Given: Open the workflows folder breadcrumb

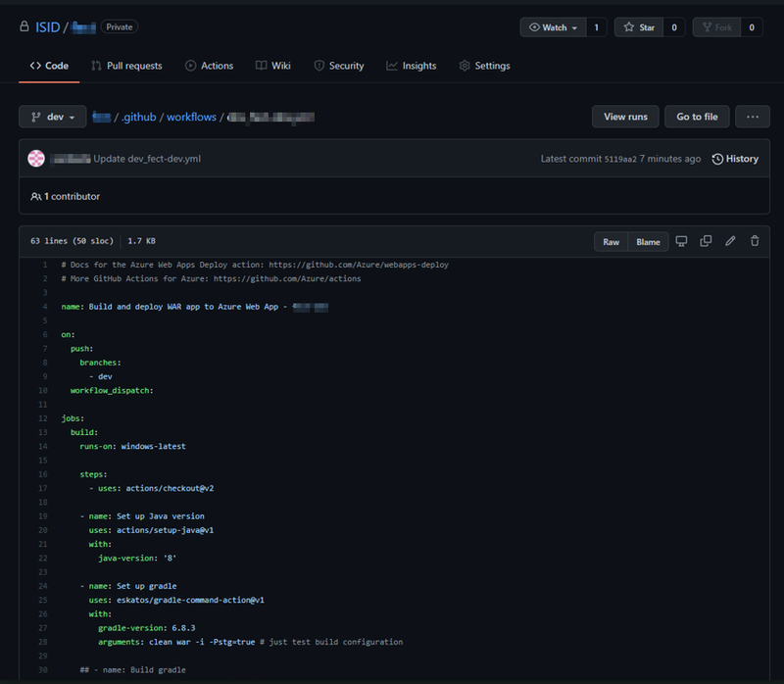Looking at the screenshot, I should pyautogui.click(x=191, y=117).
